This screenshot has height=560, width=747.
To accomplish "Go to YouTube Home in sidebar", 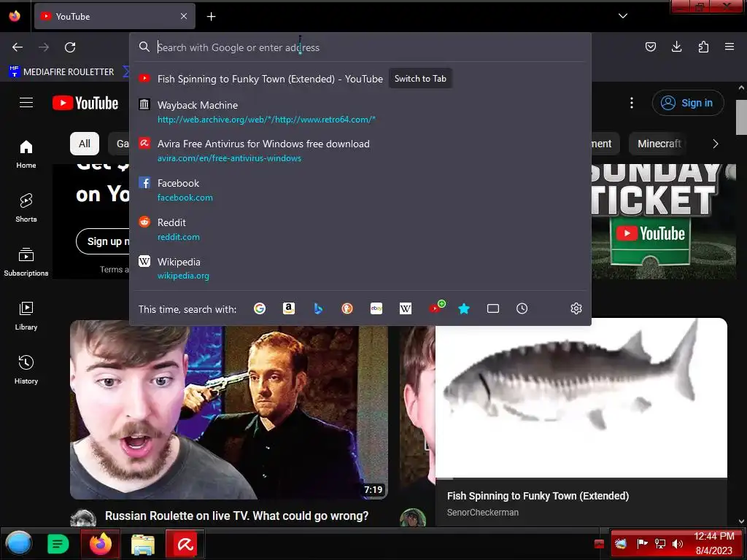I will pyautogui.click(x=26, y=155).
